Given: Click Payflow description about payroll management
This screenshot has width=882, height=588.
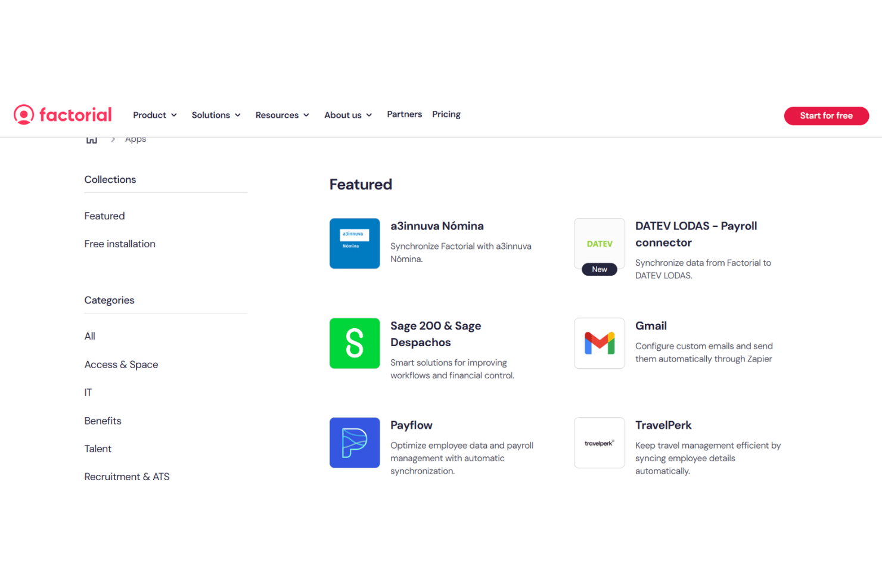Looking at the screenshot, I should [462, 458].
